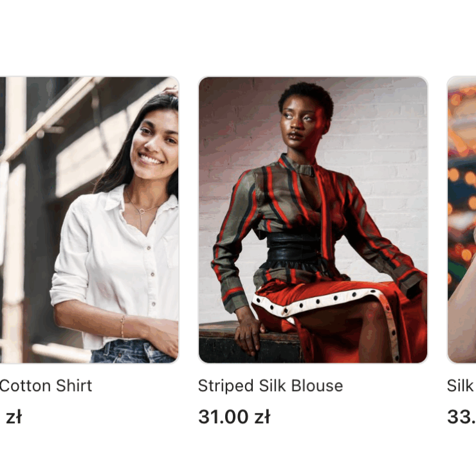Click the blurred bokeh lights product card
This screenshot has height=476, width=476.
(462, 220)
